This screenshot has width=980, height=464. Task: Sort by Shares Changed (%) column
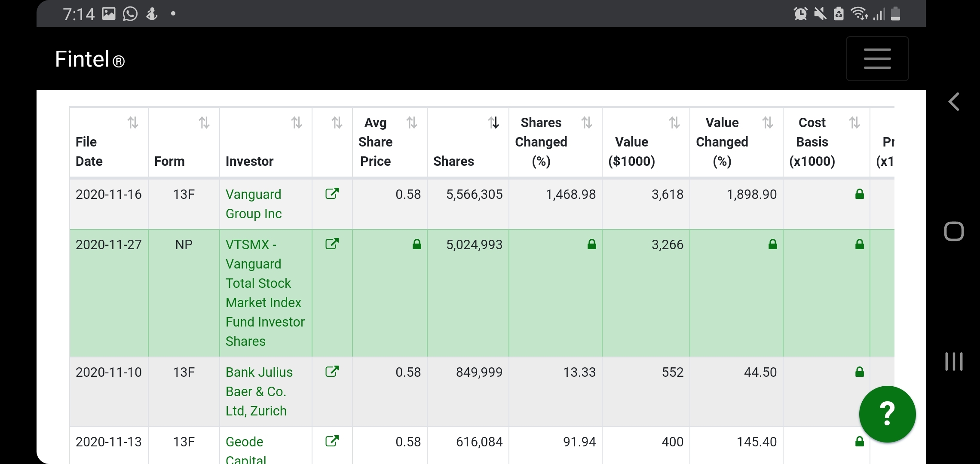[587, 123]
